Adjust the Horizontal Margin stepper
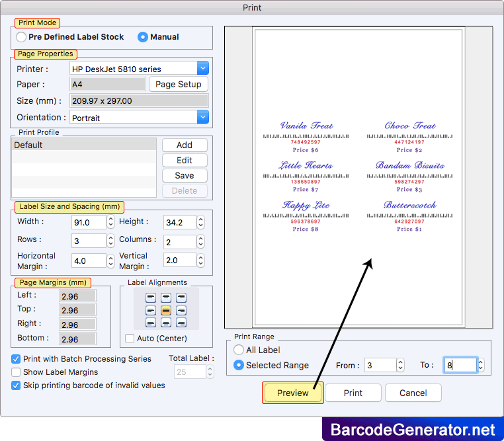504x441 pixels. coord(110,261)
